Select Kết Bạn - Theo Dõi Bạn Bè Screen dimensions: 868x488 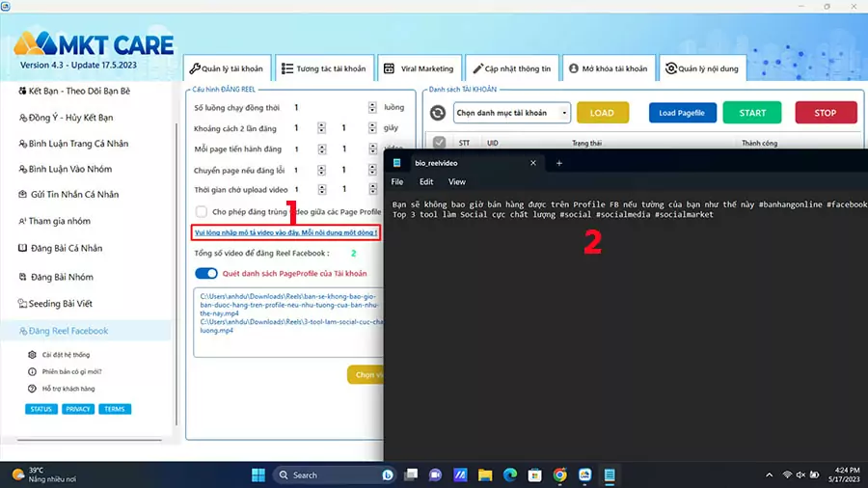[x=74, y=91]
